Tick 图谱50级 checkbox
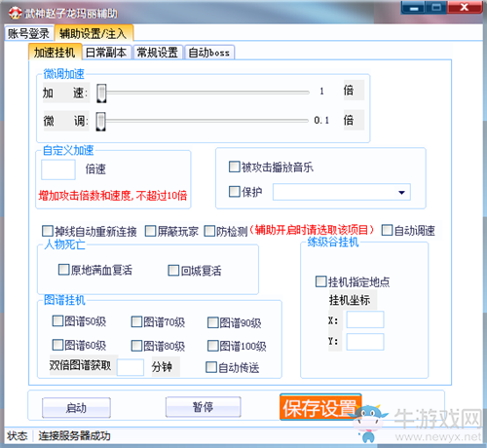 57,321
